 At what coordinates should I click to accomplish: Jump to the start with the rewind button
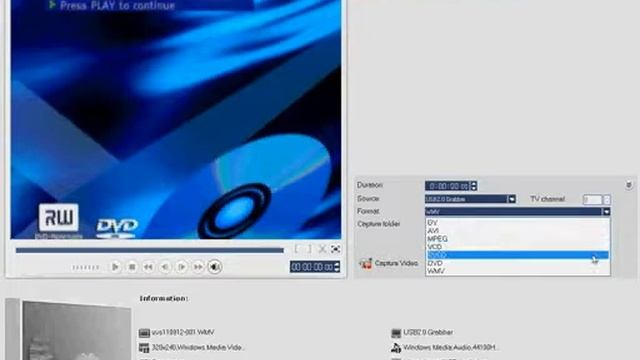(x=148, y=267)
